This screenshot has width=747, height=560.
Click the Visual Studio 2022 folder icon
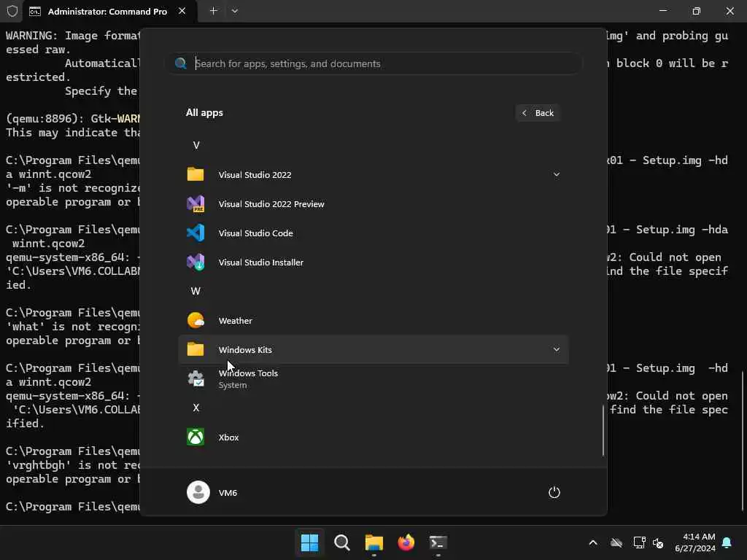(196, 175)
